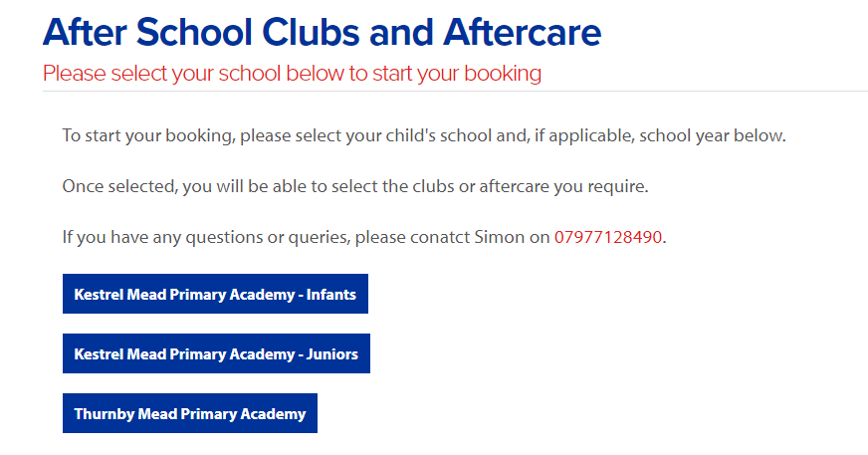Click the word 'Infants' on the first button
The height and width of the screenshot is (455, 868).
click(x=331, y=295)
